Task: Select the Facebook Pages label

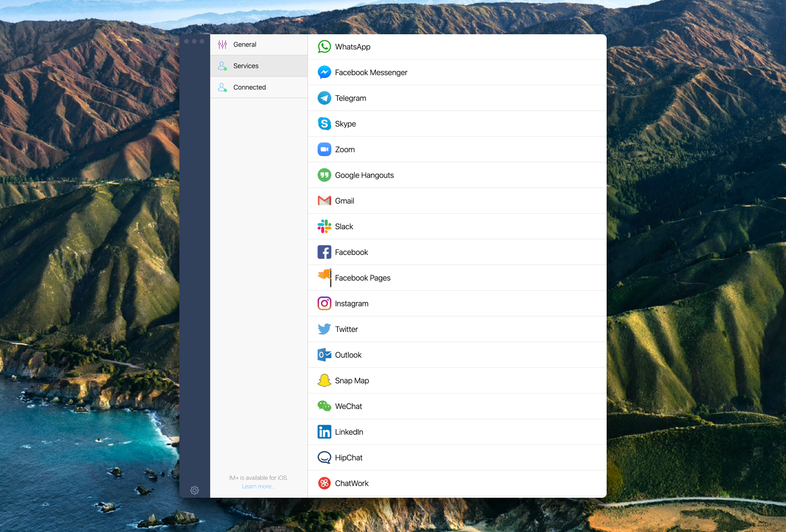Action: (363, 278)
